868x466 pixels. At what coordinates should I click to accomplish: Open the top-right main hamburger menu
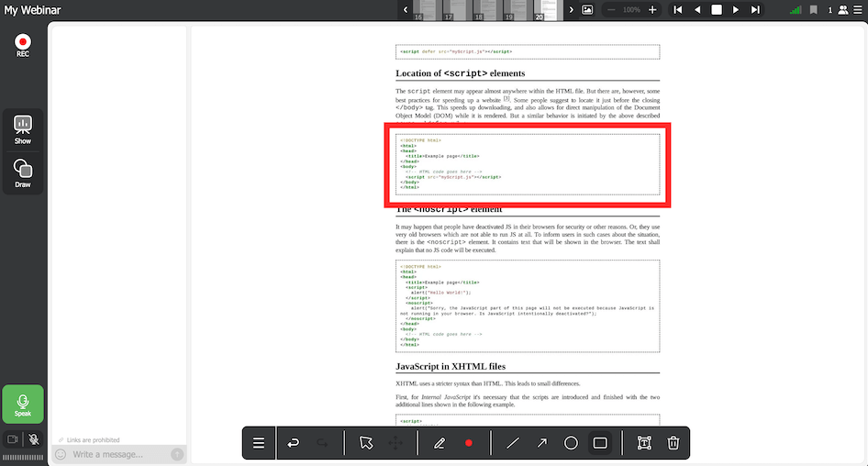[x=858, y=10]
